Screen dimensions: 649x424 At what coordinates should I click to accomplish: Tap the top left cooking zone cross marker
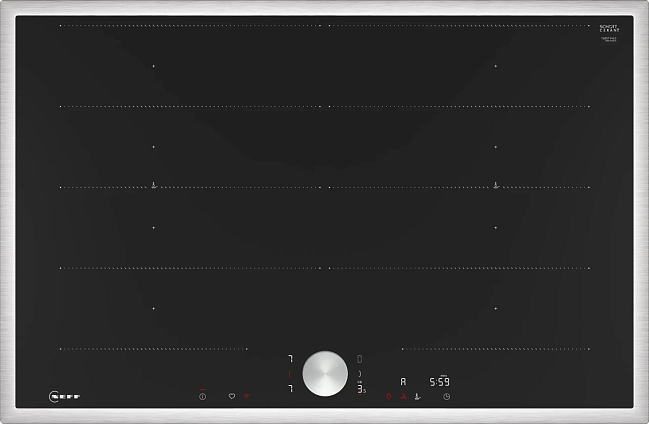coord(154,66)
